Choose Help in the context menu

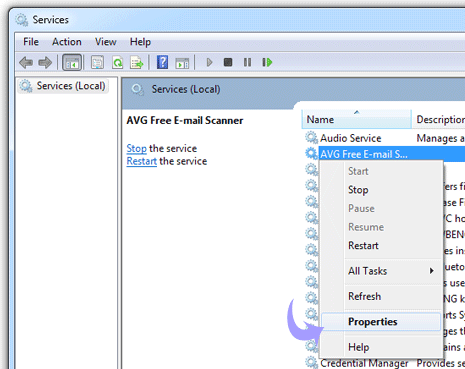[x=380, y=347]
